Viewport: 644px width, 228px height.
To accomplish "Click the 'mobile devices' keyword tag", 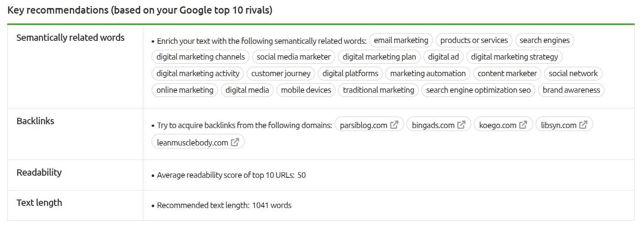I will [306, 90].
